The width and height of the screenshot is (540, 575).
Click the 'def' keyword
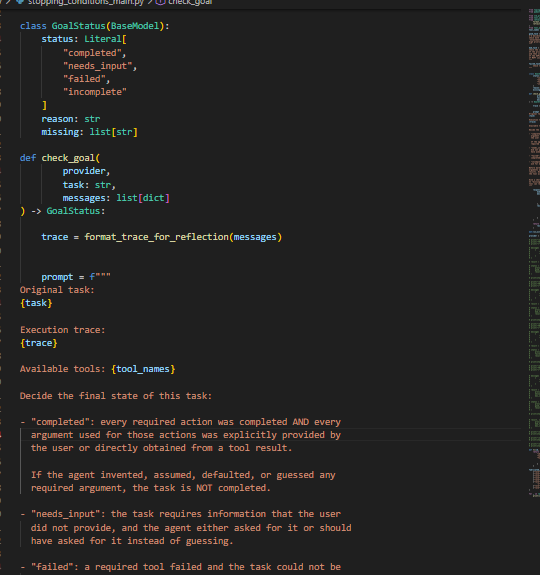click(x=28, y=158)
